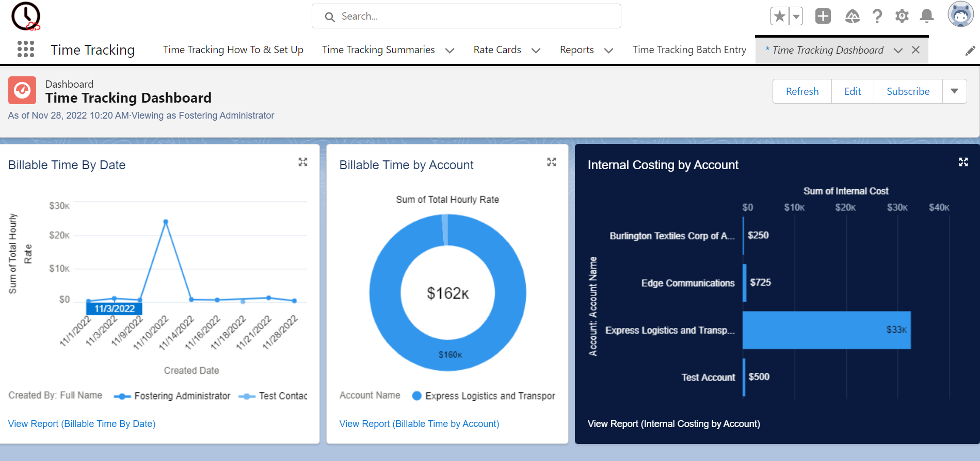The height and width of the screenshot is (461, 980).
Task: Open dropdown arrow next to Subscribe
Action: [954, 91]
